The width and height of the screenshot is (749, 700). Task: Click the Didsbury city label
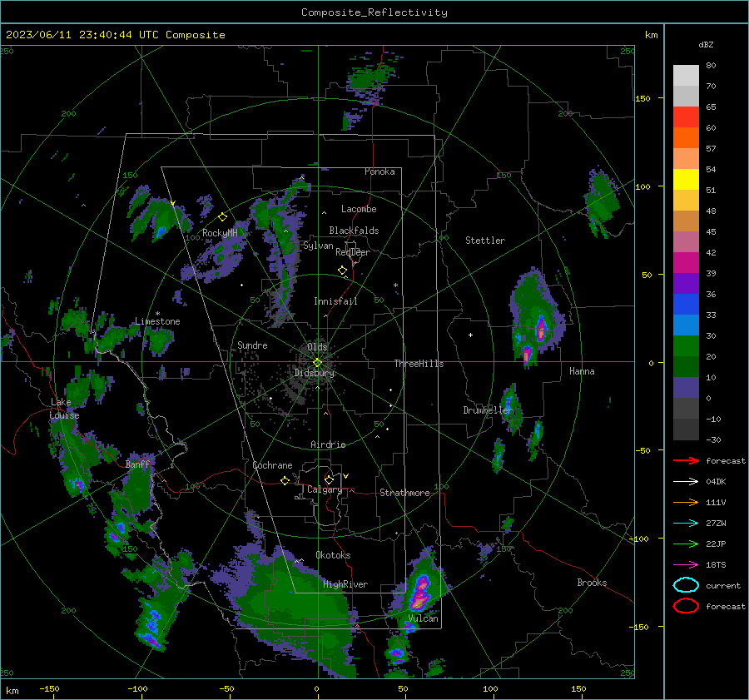[x=314, y=373]
